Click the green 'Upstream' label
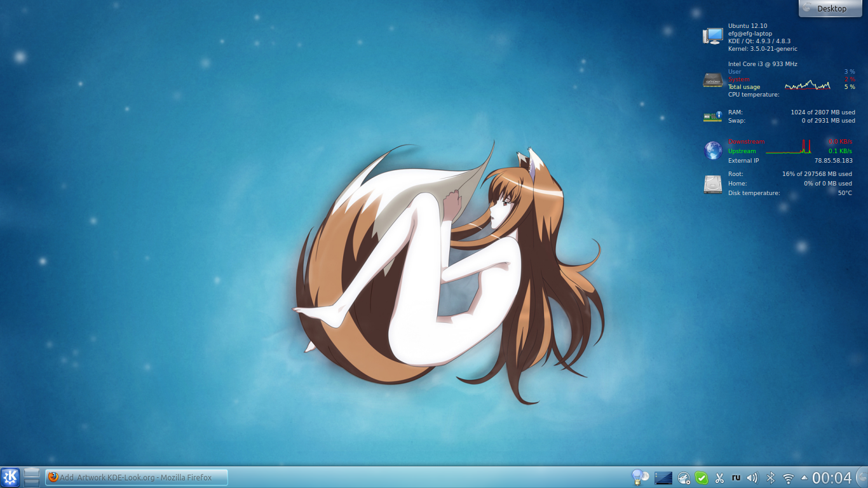This screenshot has width=868, height=488. pyautogui.click(x=742, y=151)
